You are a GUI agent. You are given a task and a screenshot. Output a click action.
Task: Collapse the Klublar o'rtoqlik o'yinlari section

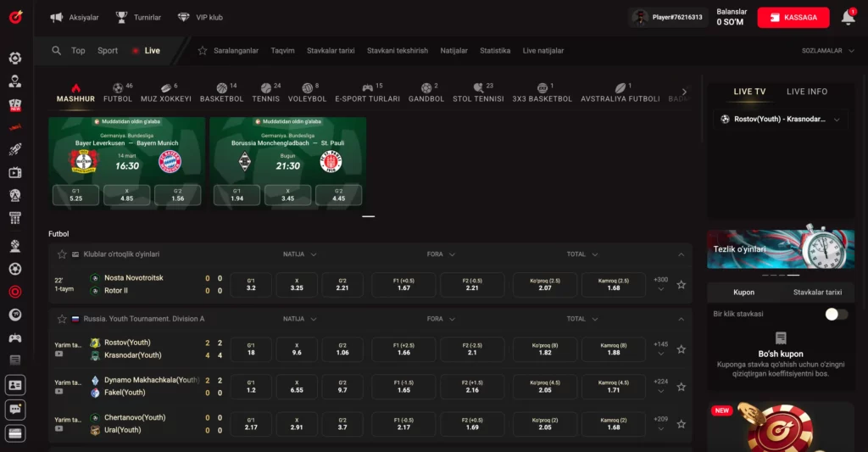pyautogui.click(x=682, y=254)
